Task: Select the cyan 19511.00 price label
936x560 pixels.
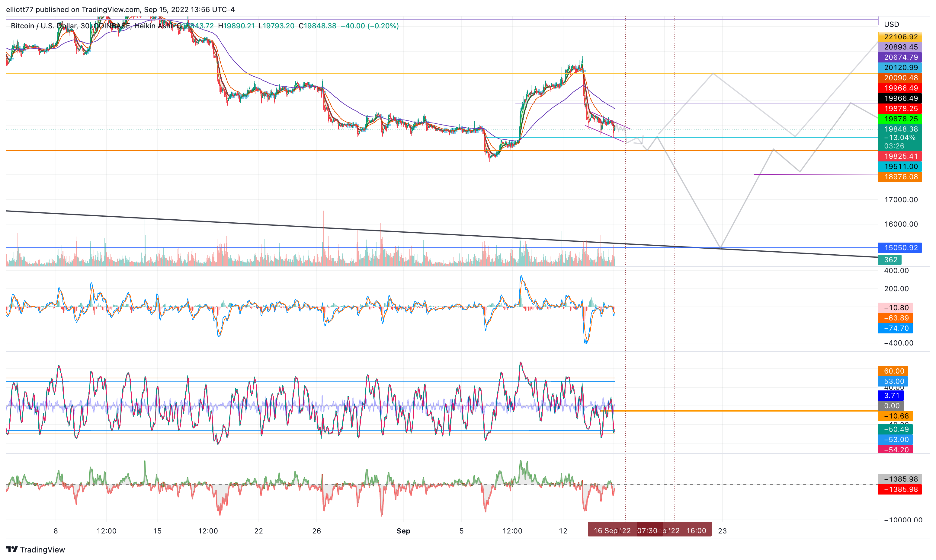Action: click(900, 167)
